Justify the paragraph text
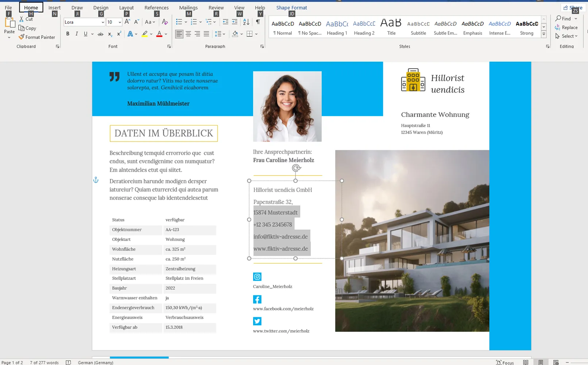 (x=206, y=34)
